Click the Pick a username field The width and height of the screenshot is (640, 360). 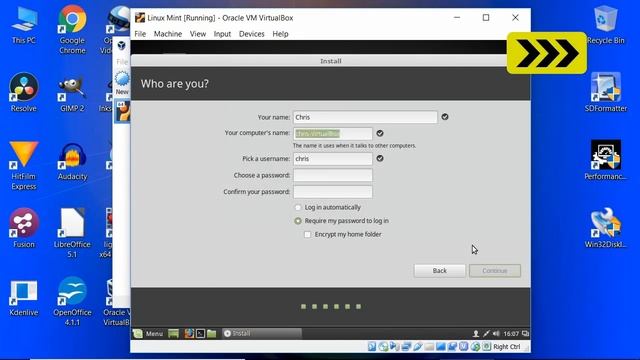pos(333,159)
